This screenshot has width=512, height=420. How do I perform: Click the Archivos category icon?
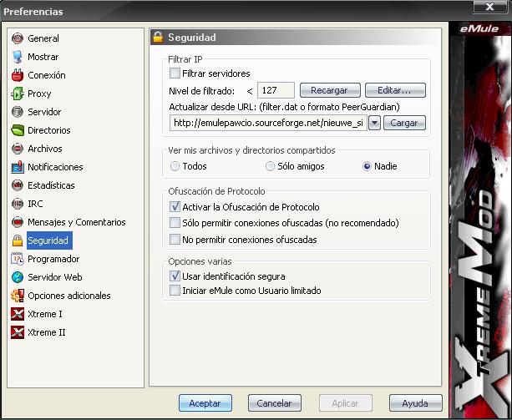click(18, 149)
